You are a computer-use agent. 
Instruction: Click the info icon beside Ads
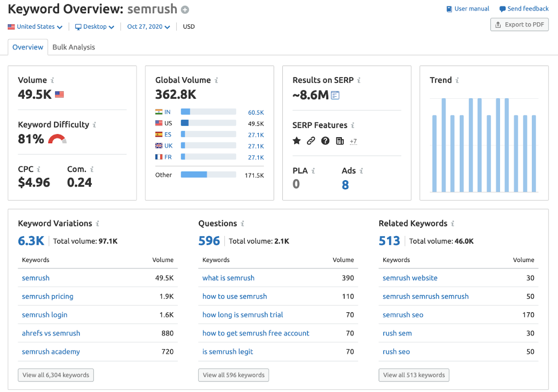click(361, 171)
